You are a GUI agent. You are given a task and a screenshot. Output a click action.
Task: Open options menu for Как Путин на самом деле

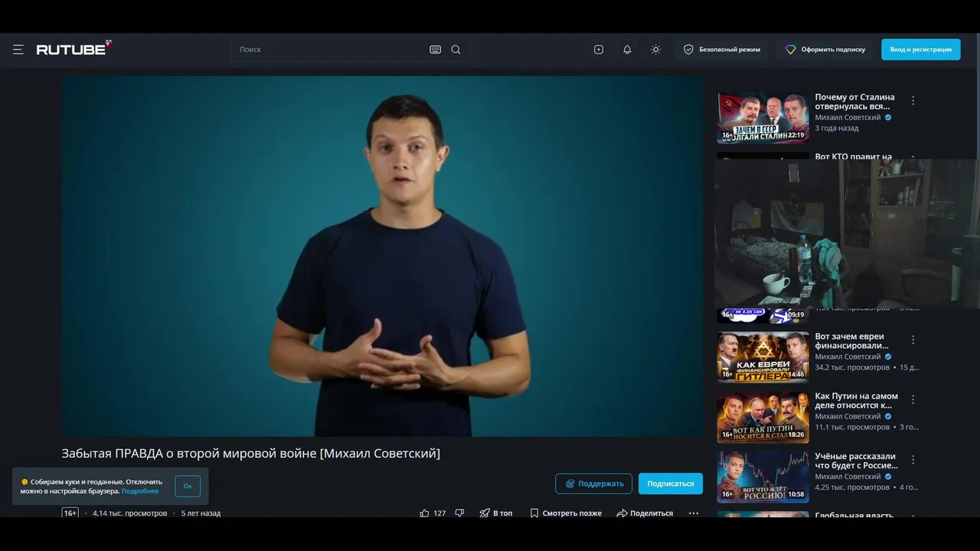[x=913, y=399]
